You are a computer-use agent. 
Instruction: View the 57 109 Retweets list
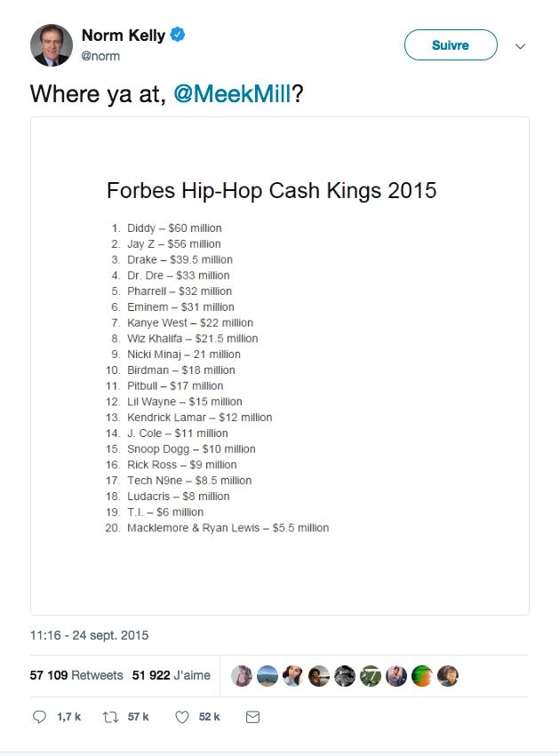76,676
